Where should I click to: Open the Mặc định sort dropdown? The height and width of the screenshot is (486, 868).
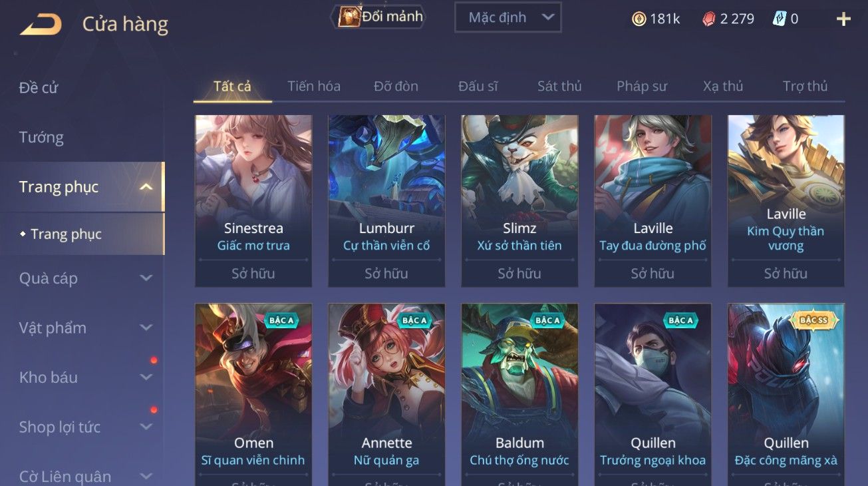(x=508, y=17)
